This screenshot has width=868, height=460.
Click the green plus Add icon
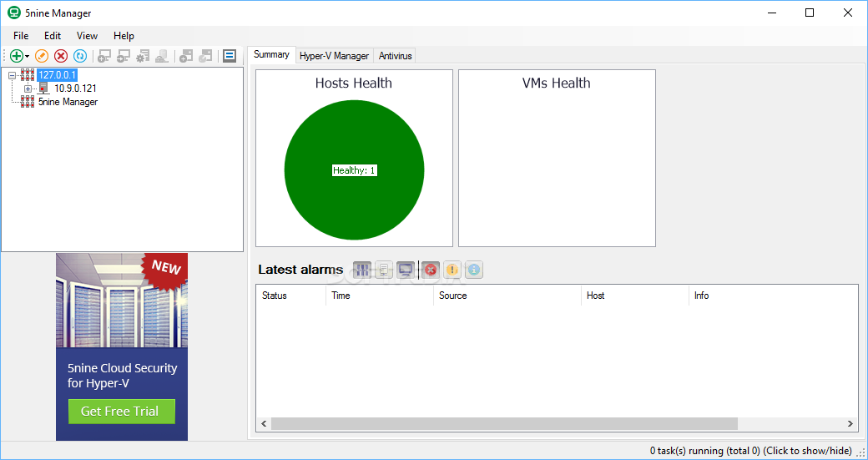17,56
